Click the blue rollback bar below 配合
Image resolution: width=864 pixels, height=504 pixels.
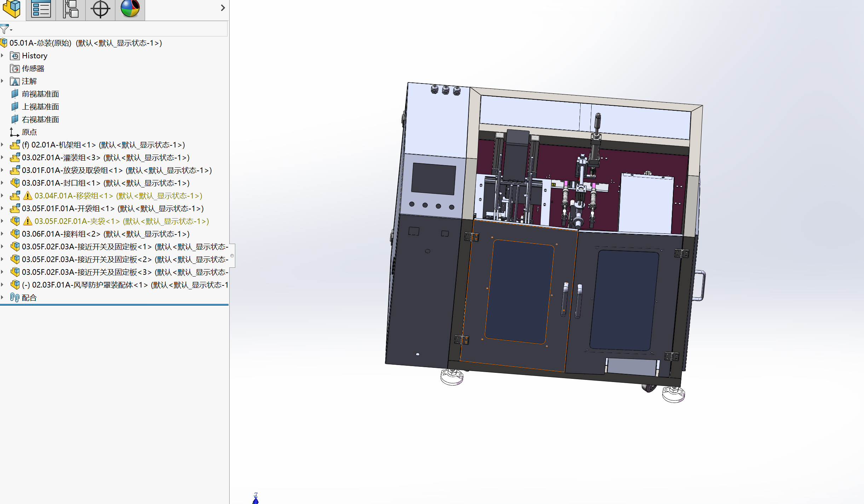coord(114,305)
